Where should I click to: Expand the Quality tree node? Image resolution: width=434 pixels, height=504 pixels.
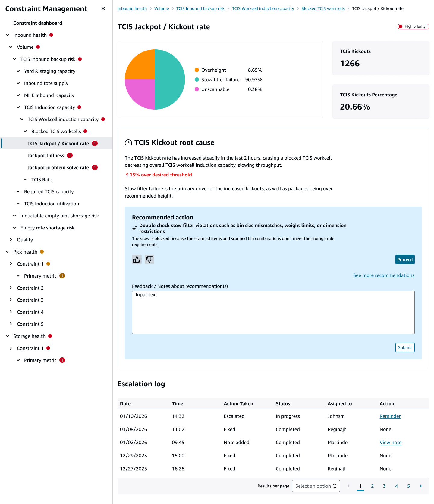pyautogui.click(x=11, y=240)
